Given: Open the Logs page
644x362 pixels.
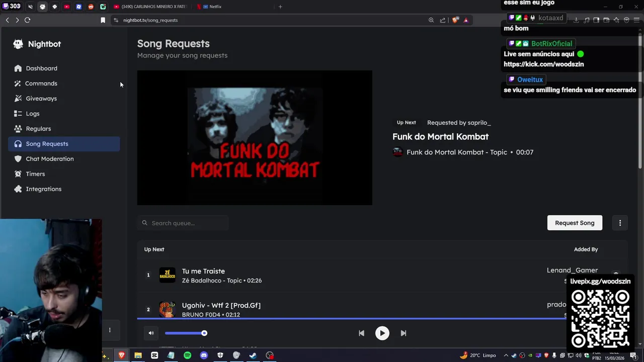Looking at the screenshot, I should 64,114.
